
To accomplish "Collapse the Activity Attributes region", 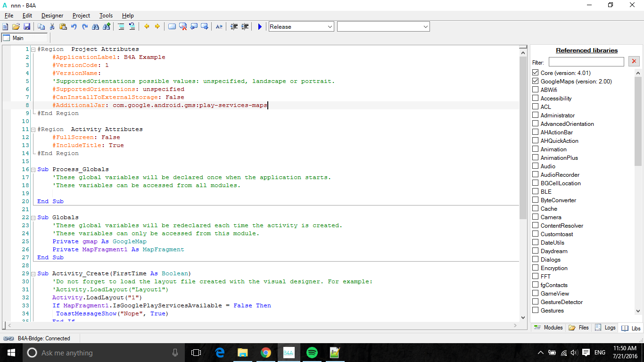I will tap(33, 129).
